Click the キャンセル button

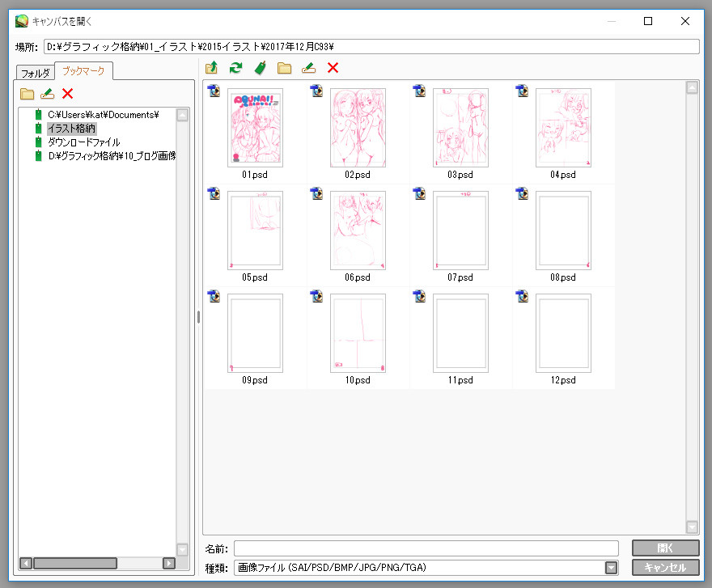point(665,568)
